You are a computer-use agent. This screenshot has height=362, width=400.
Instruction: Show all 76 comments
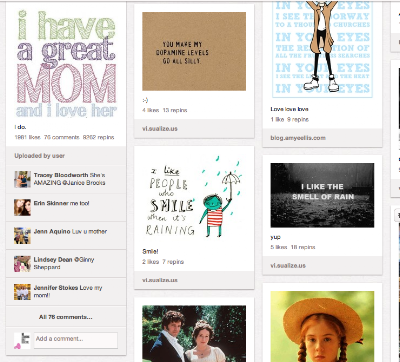66,317
